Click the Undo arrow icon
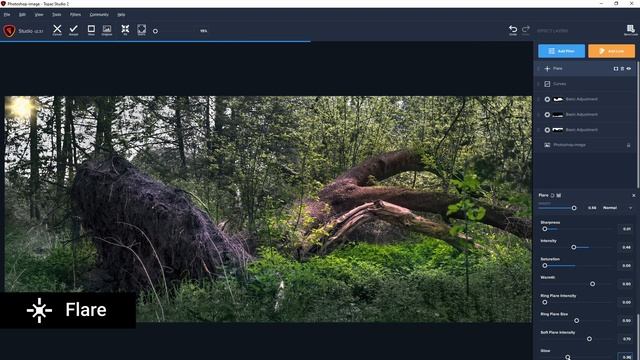 click(513, 30)
